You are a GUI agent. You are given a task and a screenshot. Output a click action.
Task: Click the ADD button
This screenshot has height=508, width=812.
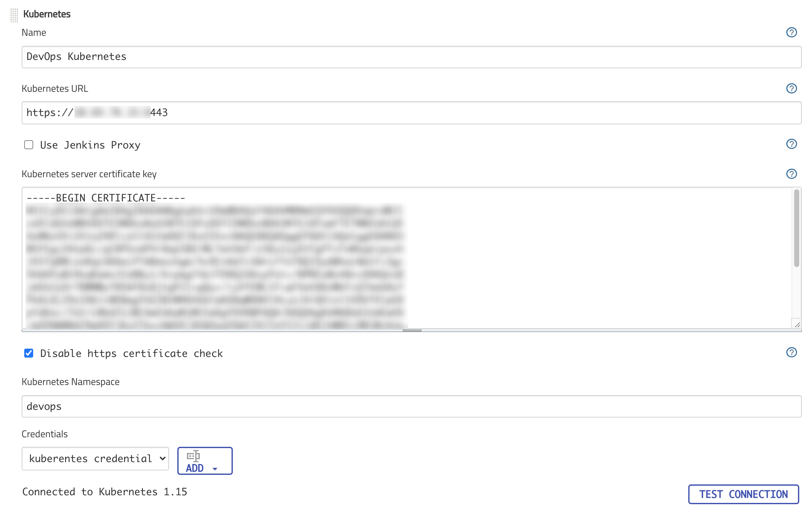click(204, 461)
